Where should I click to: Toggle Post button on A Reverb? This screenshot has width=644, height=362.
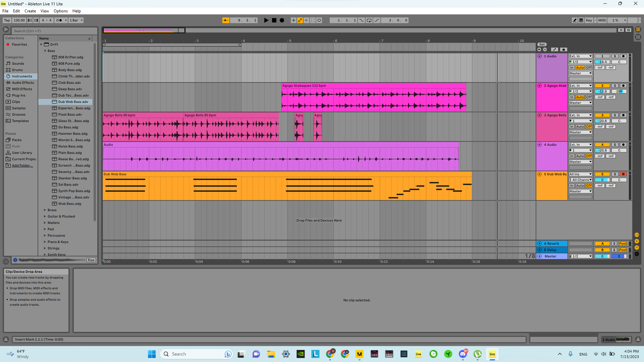623,244
